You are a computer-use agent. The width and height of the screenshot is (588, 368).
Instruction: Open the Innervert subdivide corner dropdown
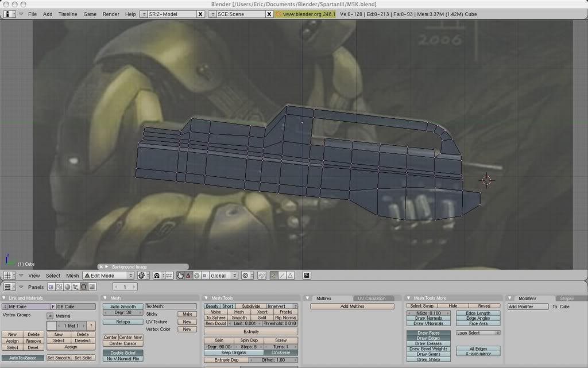[281, 306]
